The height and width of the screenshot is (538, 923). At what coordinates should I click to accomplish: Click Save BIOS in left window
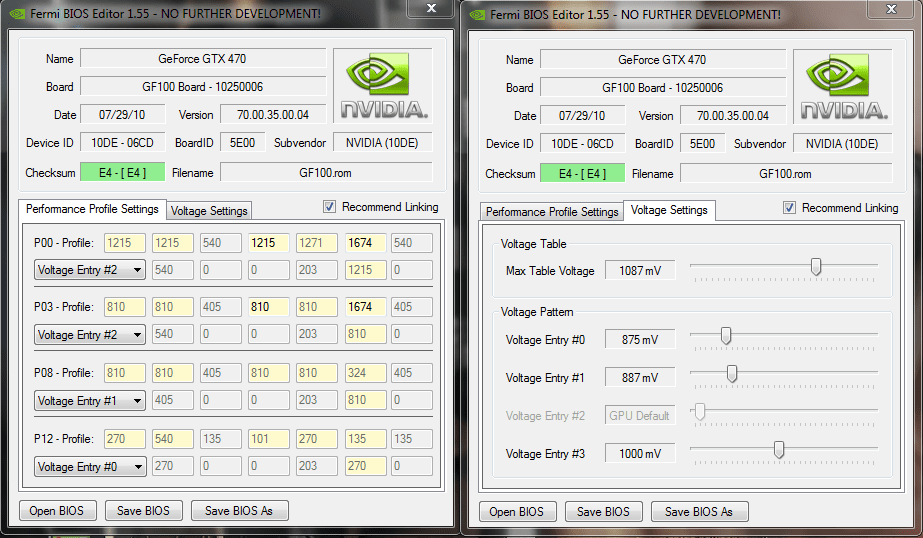click(143, 510)
